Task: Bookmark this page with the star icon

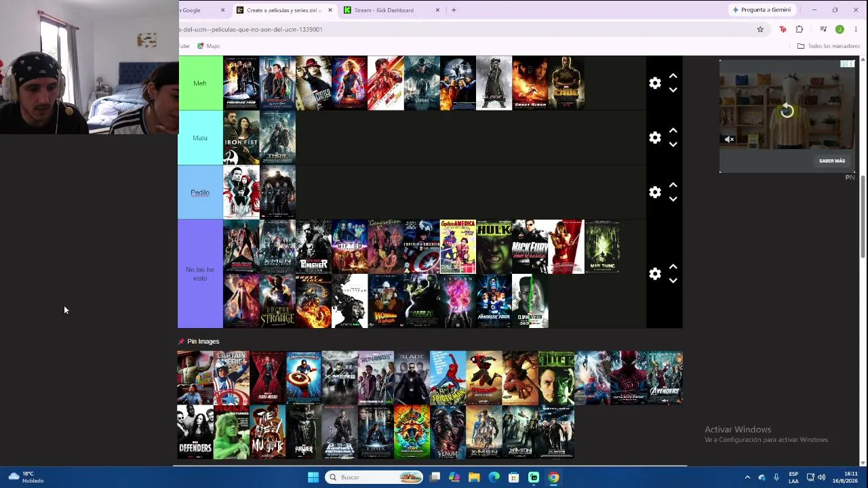Action: (x=760, y=29)
